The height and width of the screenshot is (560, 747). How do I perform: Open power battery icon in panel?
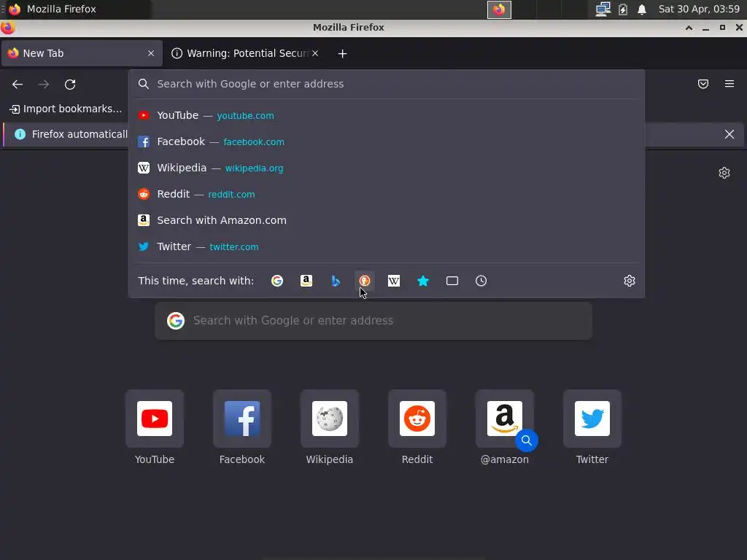(623, 9)
